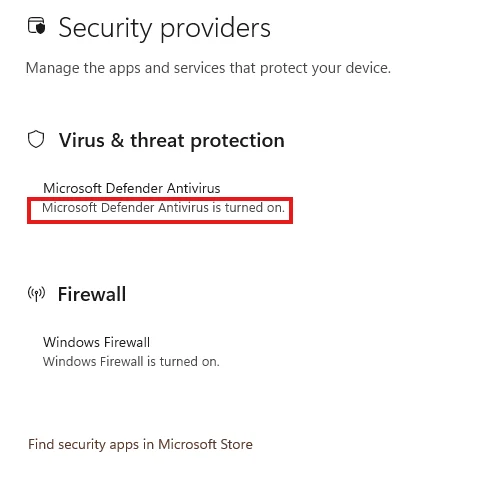Click the Firewall broadcast antenna icon

pos(36,294)
